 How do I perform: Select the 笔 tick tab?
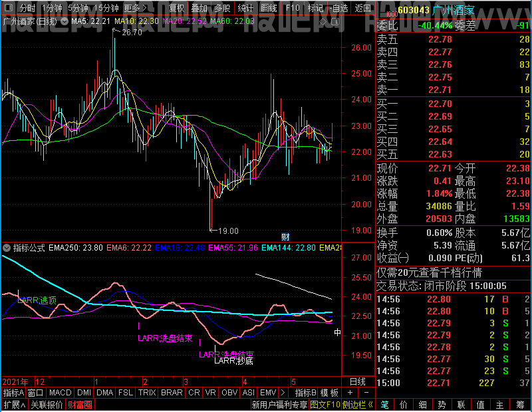(384, 405)
